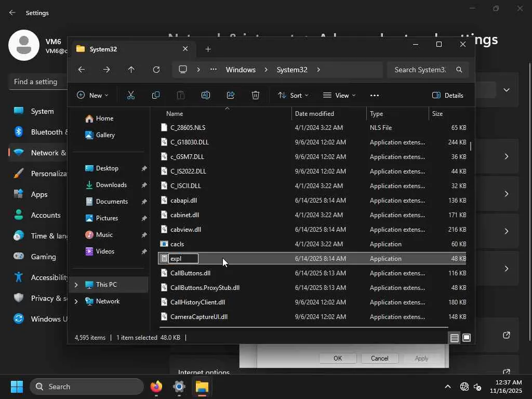Click the Rename icon in toolbar
This screenshot has height=399, width=532.
click(x=206, y=96)
